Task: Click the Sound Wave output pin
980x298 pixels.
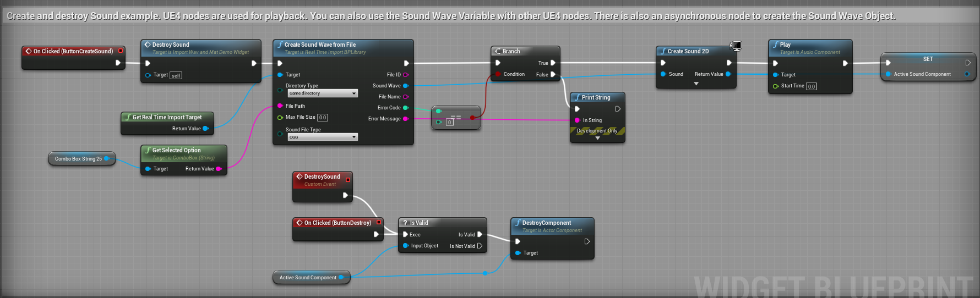Action: click(x=406, y=86)
